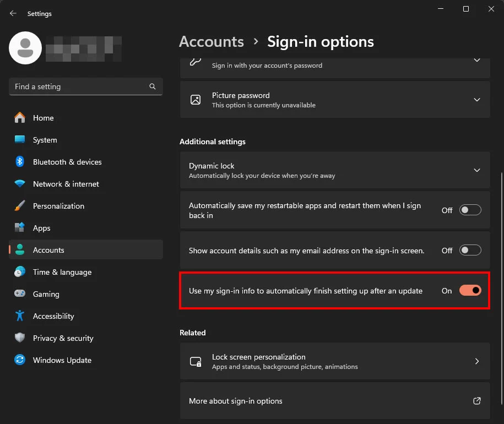Click Accounts breadcrumb in page header
Screen dimensions: 504x424
[212, 42]
